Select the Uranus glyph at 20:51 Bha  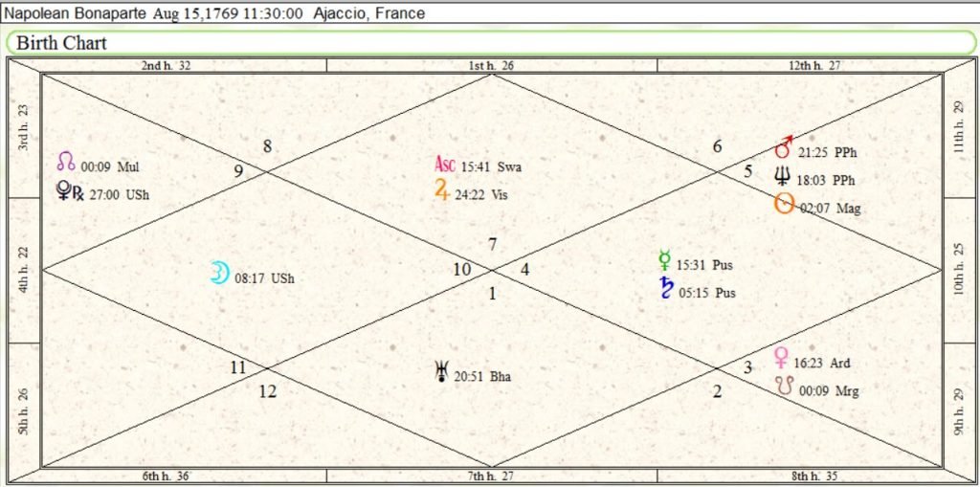[x=442, y=371]
